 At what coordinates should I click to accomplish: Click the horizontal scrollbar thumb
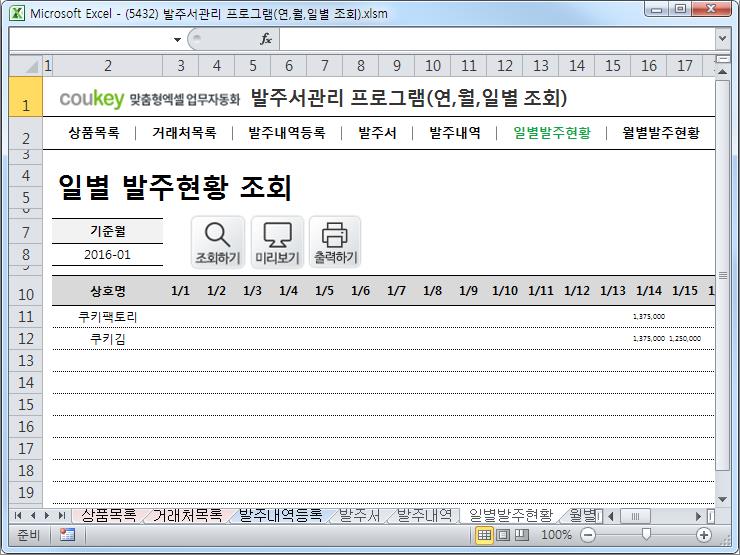(x=635, y=516)
